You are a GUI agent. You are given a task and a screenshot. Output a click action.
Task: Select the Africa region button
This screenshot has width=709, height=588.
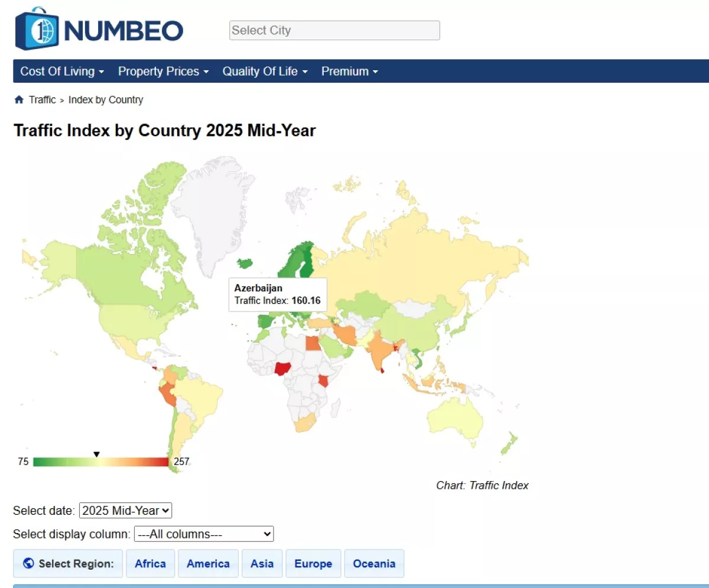pyautogui.click(x=150, y=563)
